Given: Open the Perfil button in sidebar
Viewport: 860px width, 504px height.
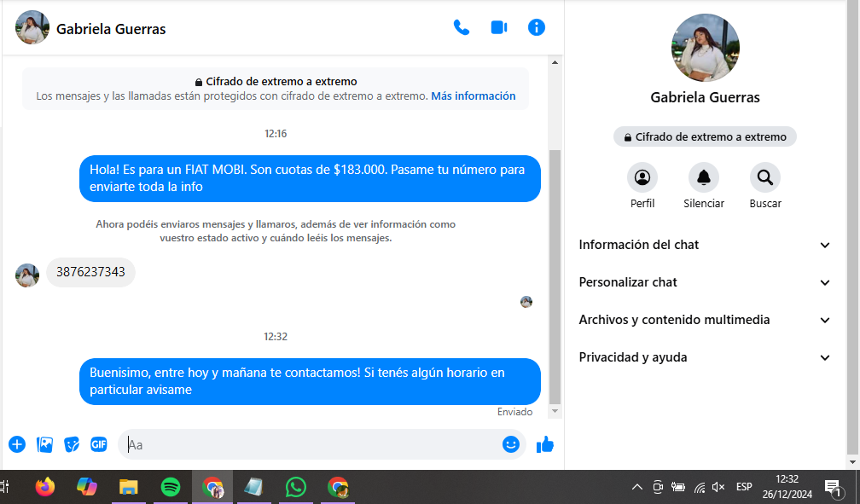Looking at the screenshot, I should point(642,177).
